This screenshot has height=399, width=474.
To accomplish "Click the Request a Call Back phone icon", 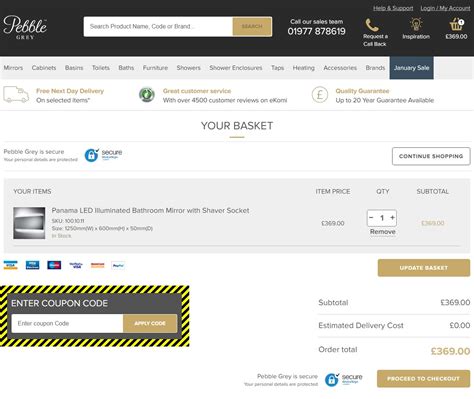I will tap(372, 25).
